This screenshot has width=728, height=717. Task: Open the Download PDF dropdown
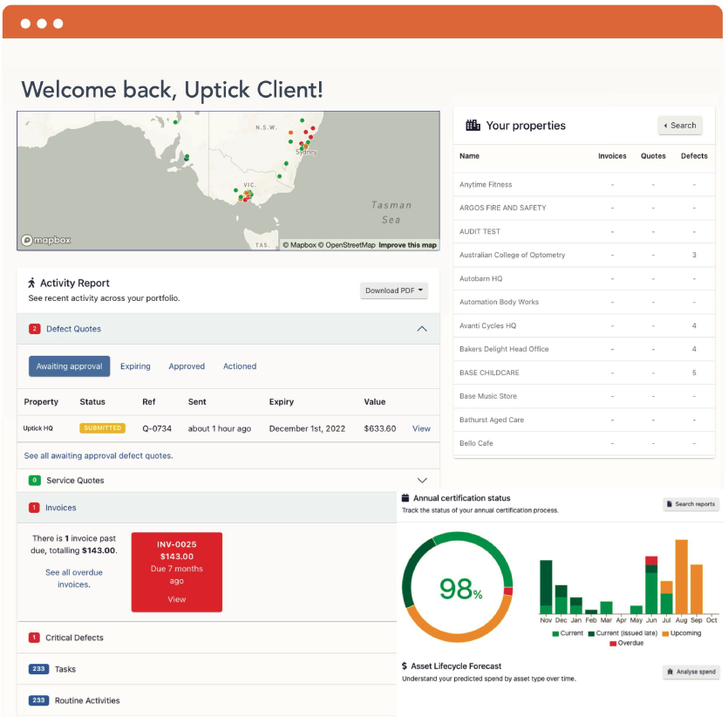click(x=394, y=290)
